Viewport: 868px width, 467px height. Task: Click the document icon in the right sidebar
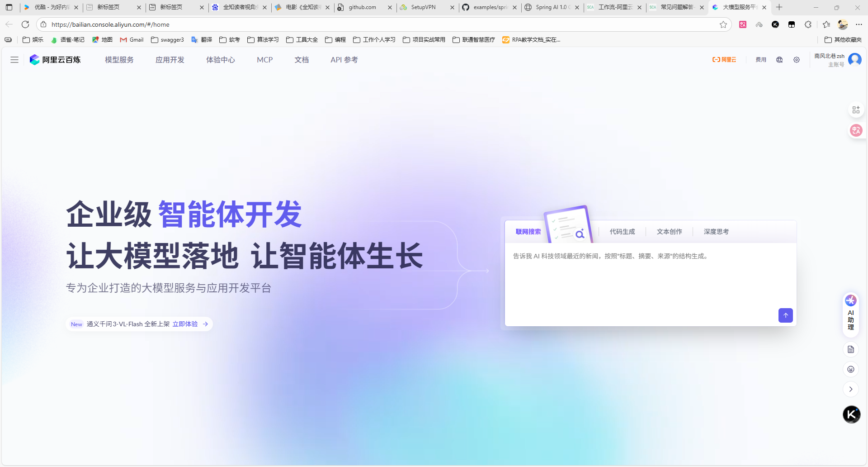851,349
